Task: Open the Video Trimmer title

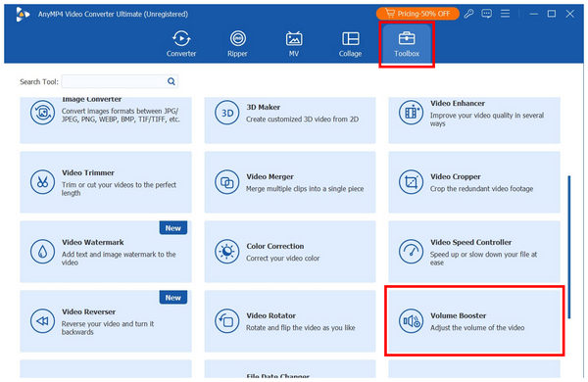Action: [x=88, y=172]
